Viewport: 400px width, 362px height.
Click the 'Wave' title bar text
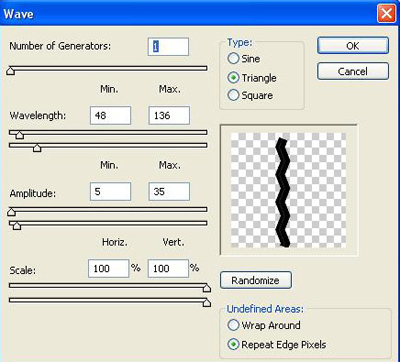point(19,14)
